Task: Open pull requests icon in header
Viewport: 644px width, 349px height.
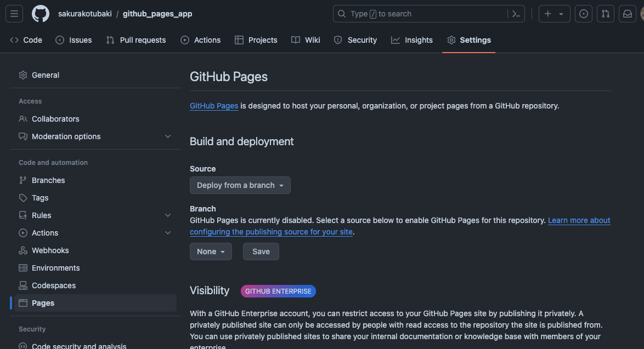Action: (606, 14)
